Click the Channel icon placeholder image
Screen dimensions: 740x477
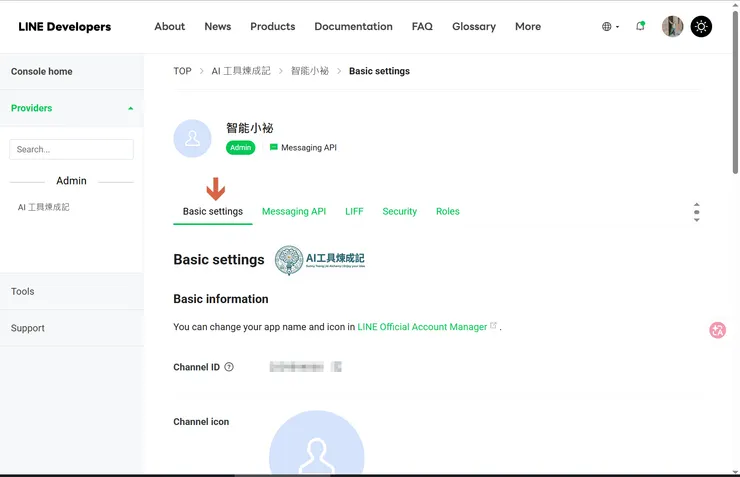coord(317,443)
